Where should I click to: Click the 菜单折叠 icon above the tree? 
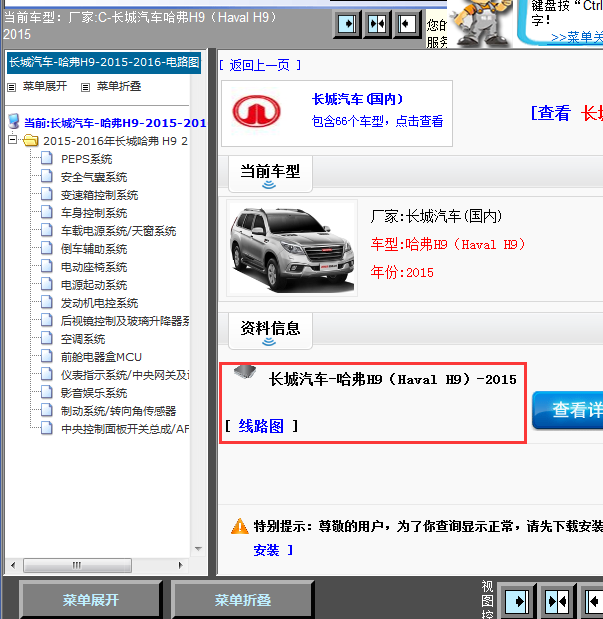[x=85, y=87]
